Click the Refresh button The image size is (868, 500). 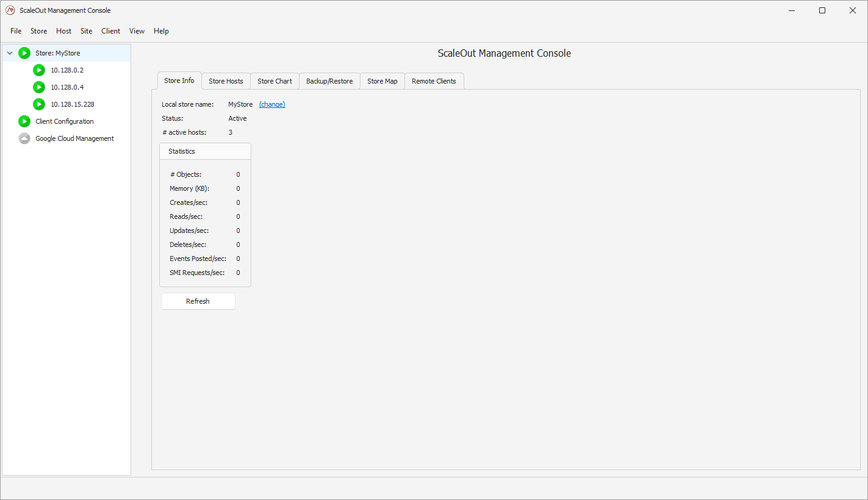pyautogui.click(x=198, y=301)
